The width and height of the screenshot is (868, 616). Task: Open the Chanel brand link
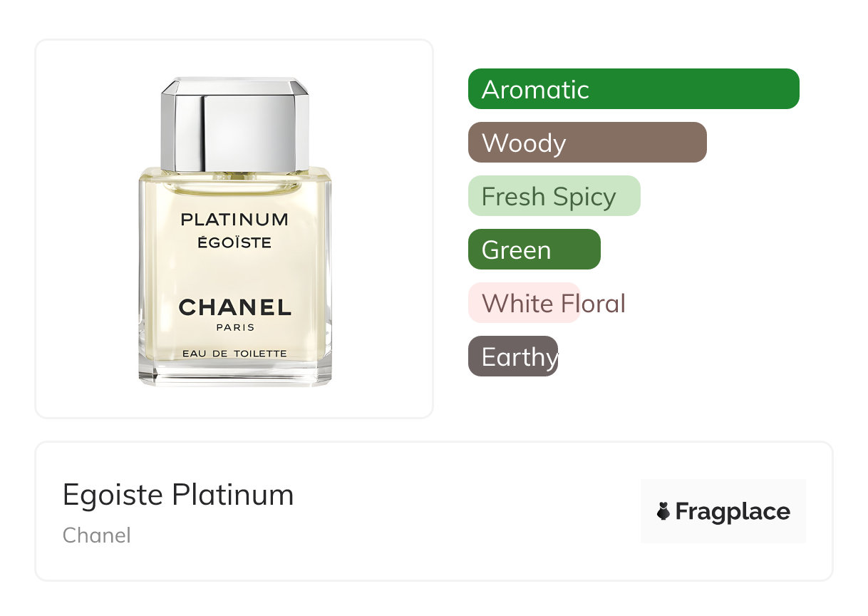[x=97, y=535]
